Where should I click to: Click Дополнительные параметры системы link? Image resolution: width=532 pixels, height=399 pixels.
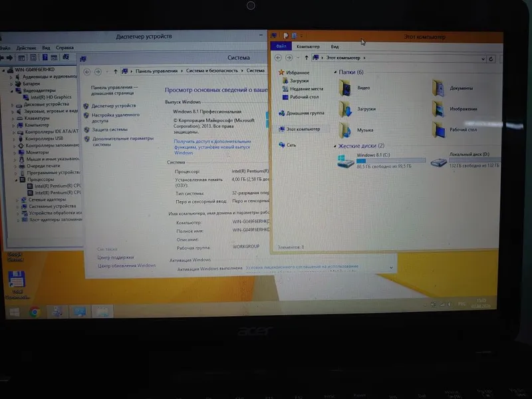point(123,142)
